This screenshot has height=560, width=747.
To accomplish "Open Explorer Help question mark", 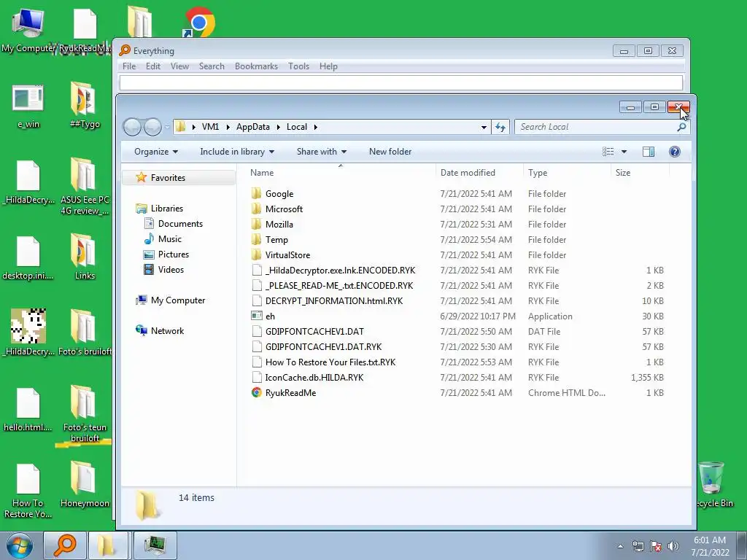I will coord(674,152).
